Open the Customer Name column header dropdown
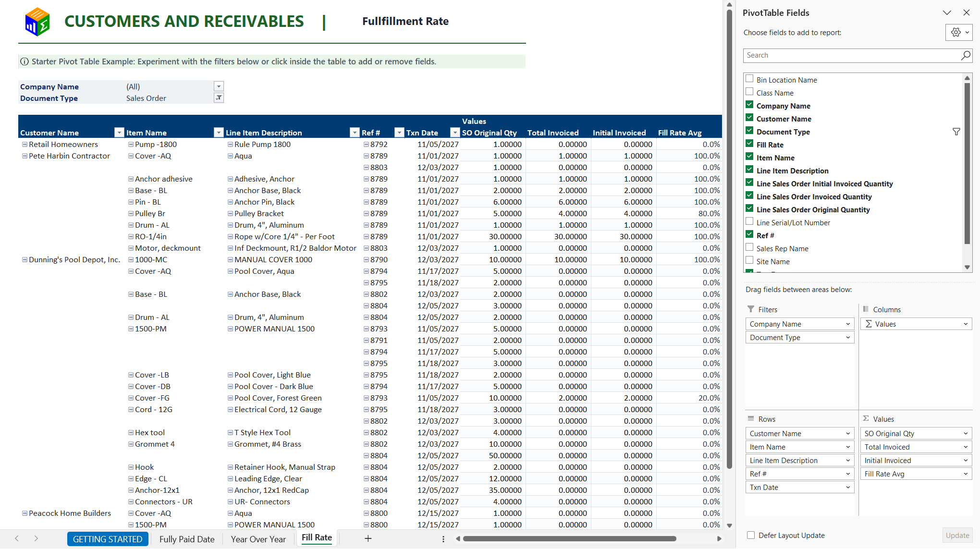Image resolution: width=980 pixels, height=549 pixels. coord(119,133)
